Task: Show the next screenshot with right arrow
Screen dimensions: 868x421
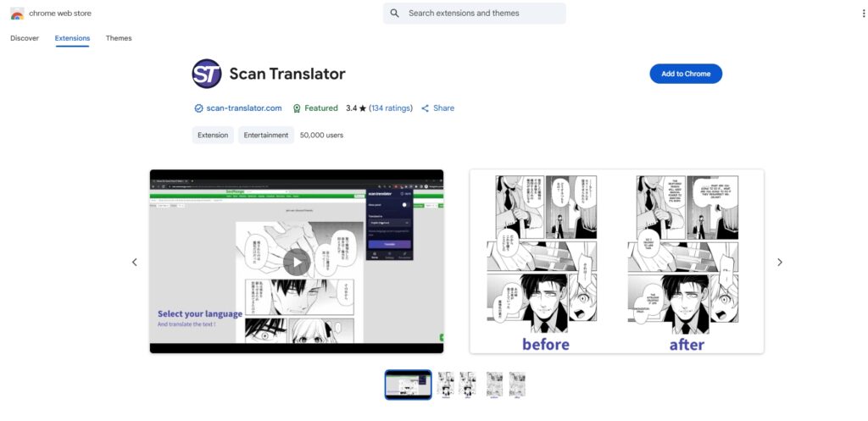Action: tap(780, 263)
